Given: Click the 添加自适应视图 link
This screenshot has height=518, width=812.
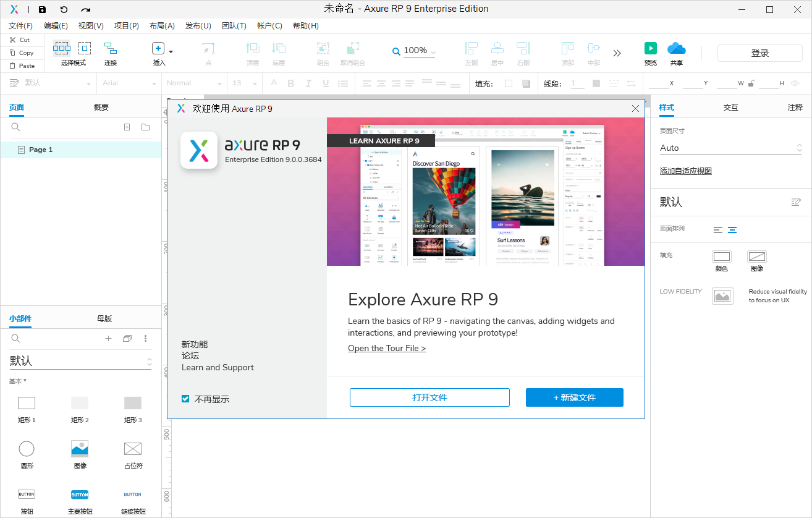Looking at the screenshot, I should (686, 171).
